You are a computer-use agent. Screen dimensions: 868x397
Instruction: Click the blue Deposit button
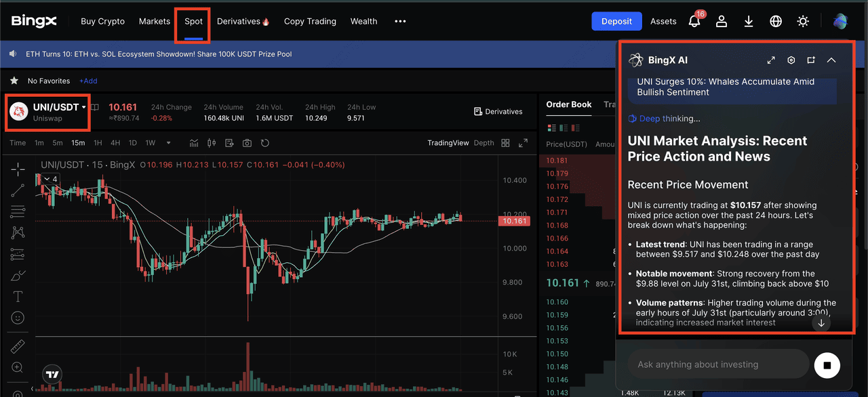click(x=616, y=21)
